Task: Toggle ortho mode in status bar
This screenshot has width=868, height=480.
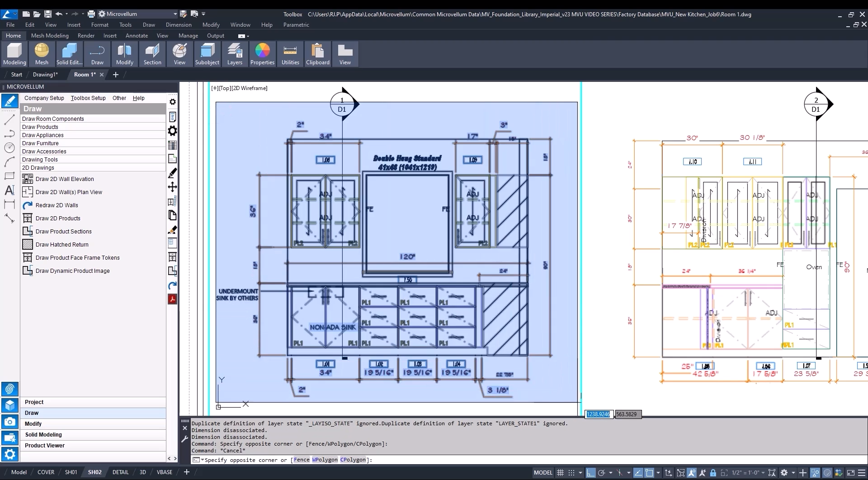Action: click(590, 472)
